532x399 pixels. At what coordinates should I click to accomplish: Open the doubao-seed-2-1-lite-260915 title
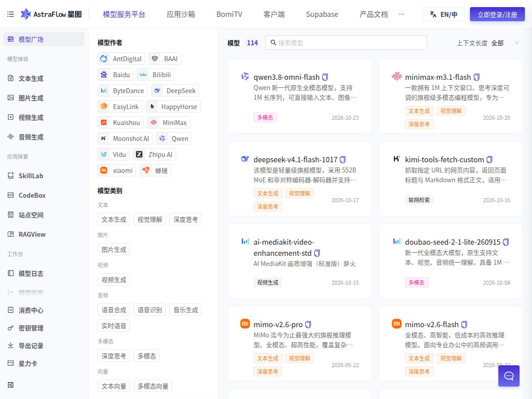453,242
